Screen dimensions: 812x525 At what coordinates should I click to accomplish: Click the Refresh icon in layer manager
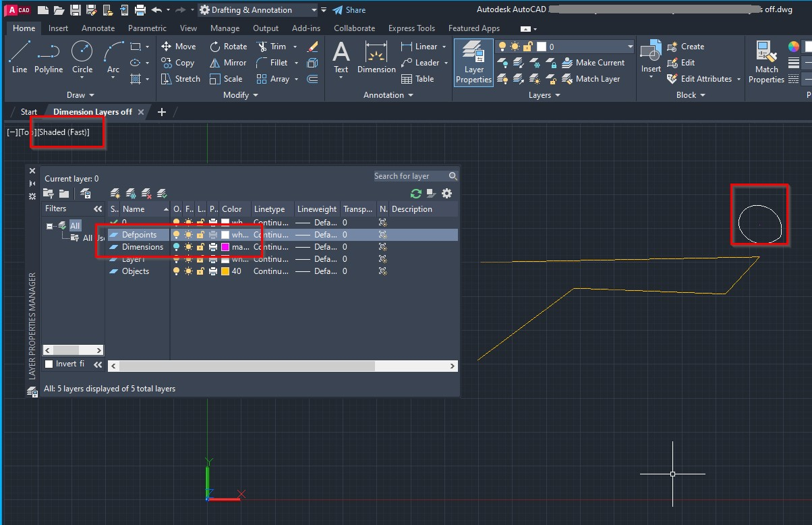415,194
